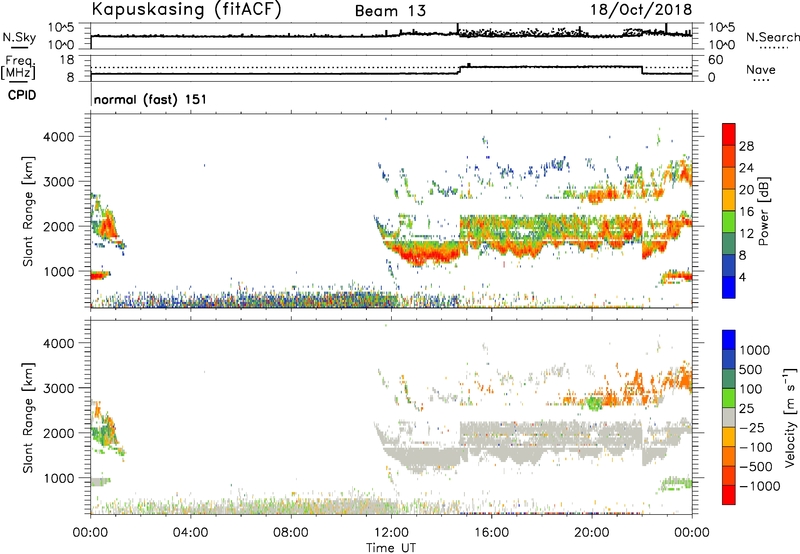The image size is (800, 554).
Task: Click the blue bottom of the power colorbar
Action: tap(729, 287)
